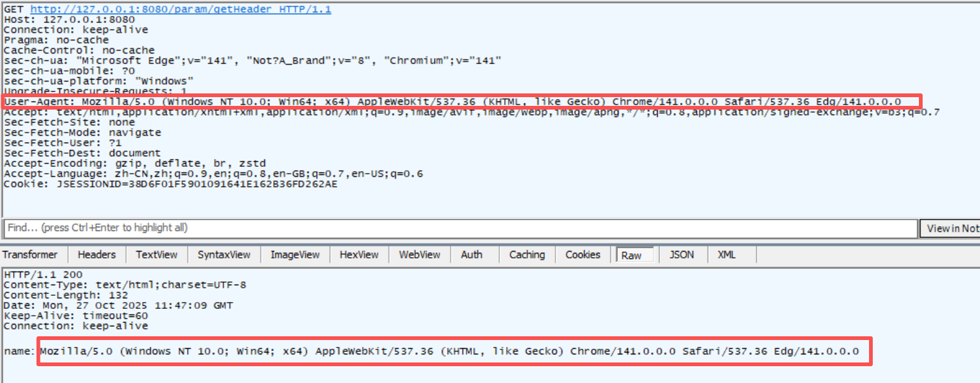The image size is (980, 383).
Task: Click the HTTP/1.1 200 status line
Action: (43, 275)
